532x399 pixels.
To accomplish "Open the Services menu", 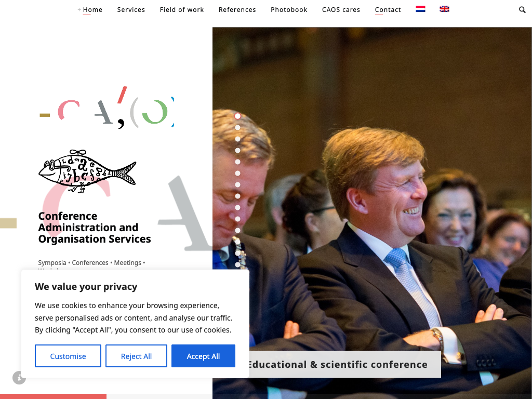I will click(131, 10).
